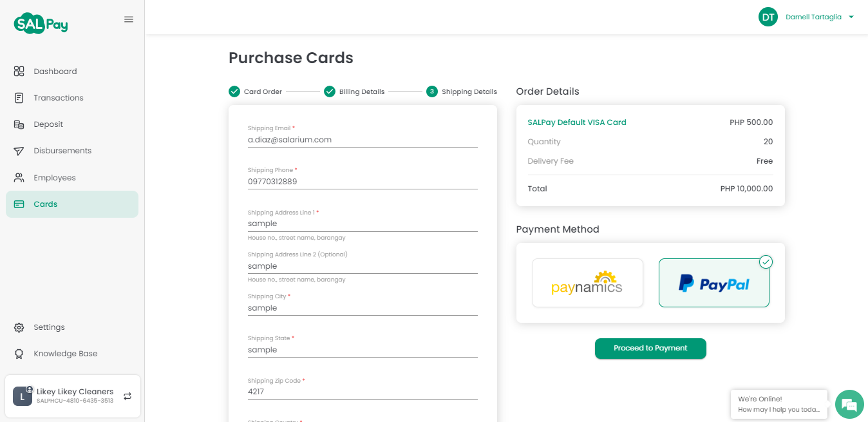Click the Proceed to Payment button
Image resolution: width=868 pixels, height=422 pixels.
pyautogui.click(x=650, y=349)
